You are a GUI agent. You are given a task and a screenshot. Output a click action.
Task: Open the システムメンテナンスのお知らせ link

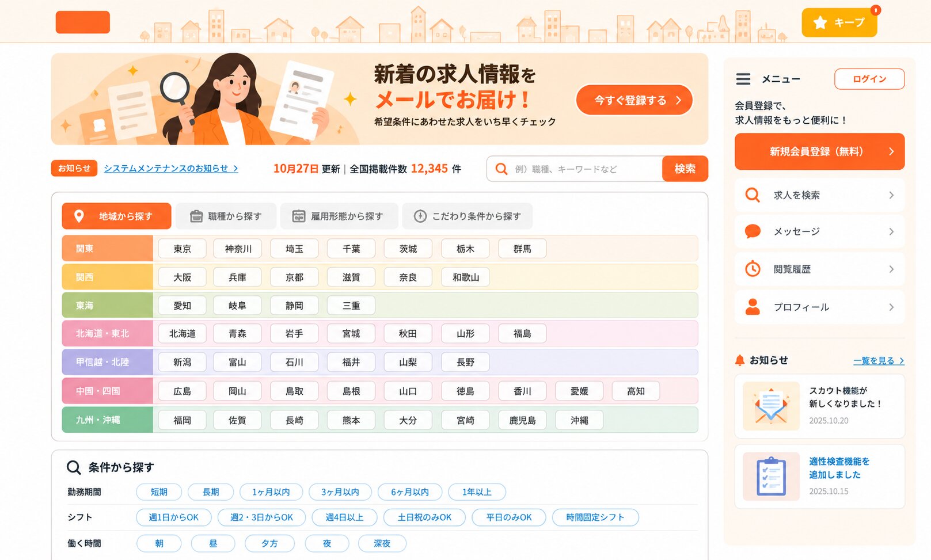tap(171, 168)
